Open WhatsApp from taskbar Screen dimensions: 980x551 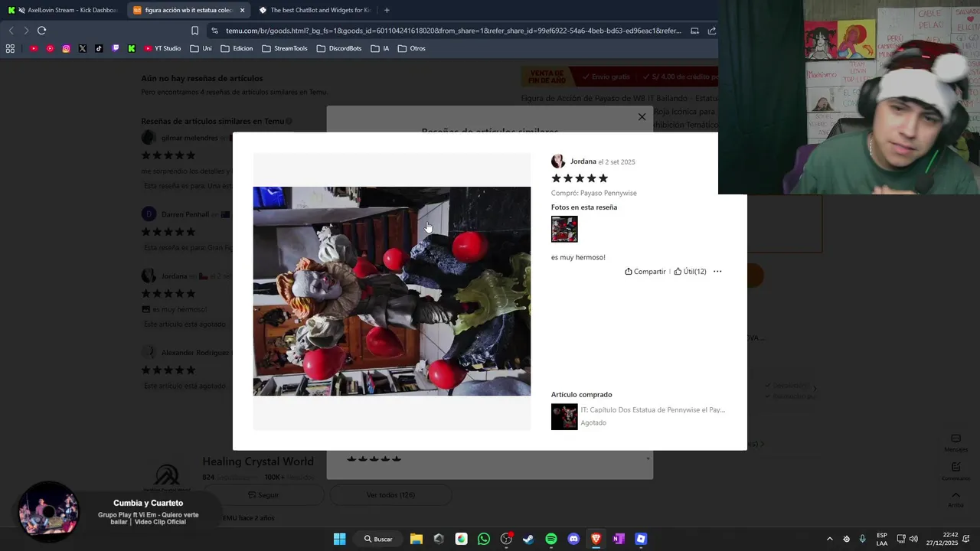click(x=483, y=539)
